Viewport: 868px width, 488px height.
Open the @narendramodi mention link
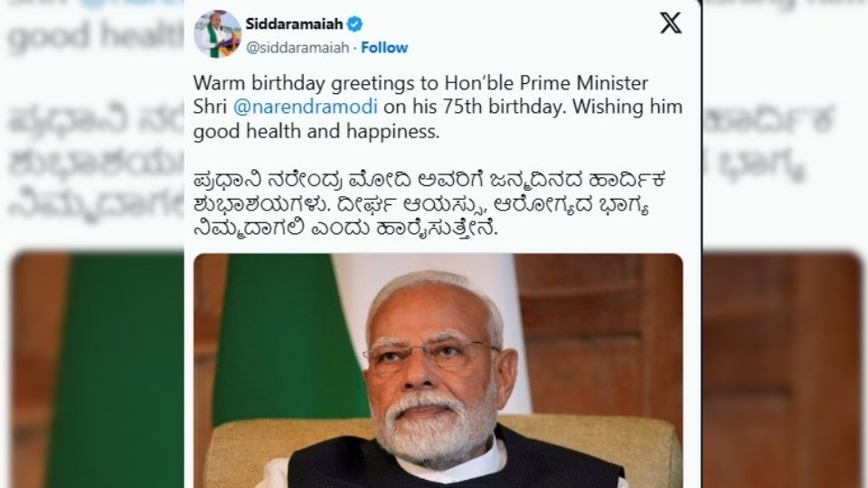(x=305, y=107)
